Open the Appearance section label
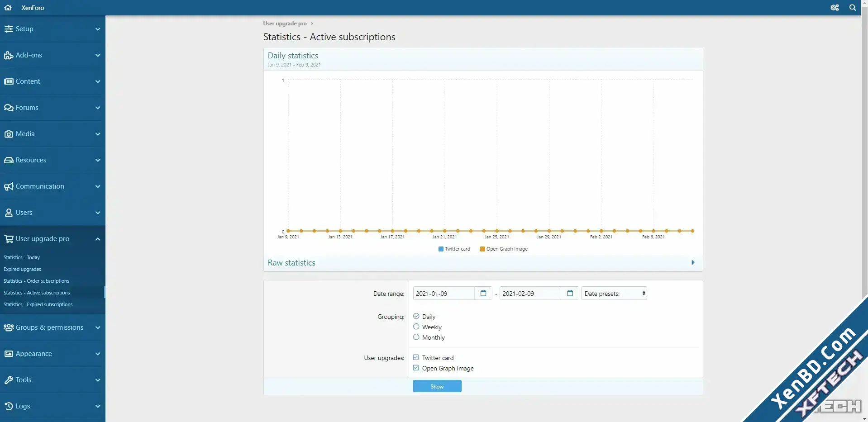The height and width of the screenshot is (422, 868). [34, 354]
